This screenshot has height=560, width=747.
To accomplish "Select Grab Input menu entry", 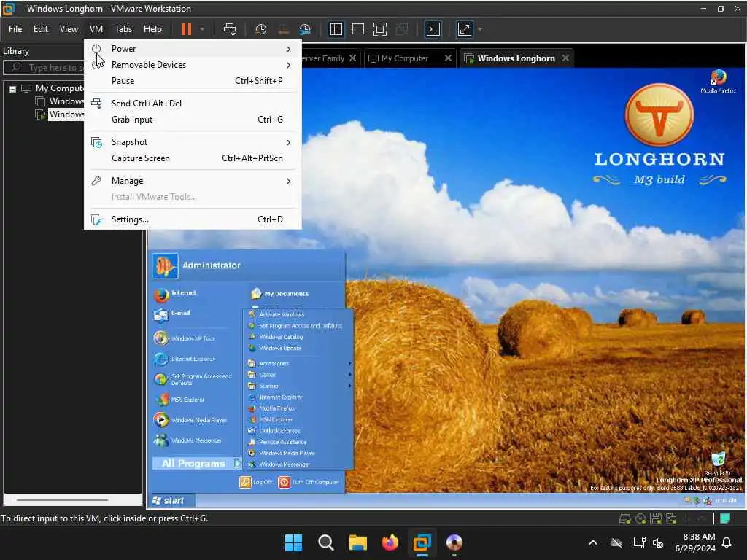I will click(193, 120).
